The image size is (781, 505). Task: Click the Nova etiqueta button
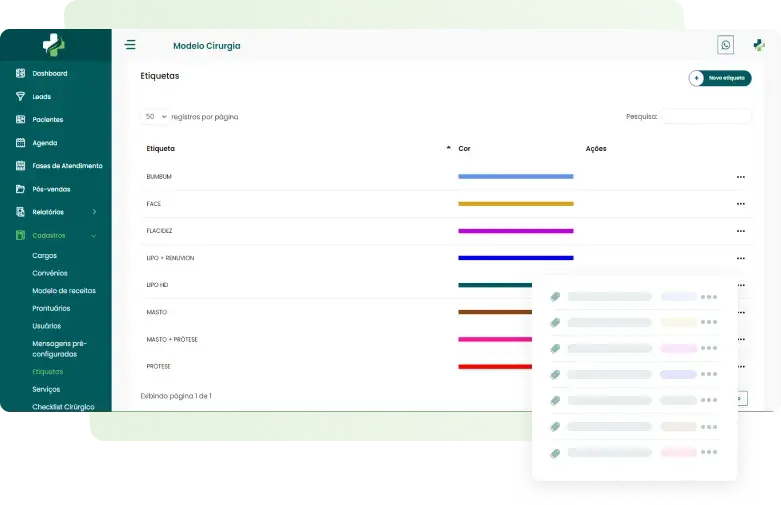point(720,78)
